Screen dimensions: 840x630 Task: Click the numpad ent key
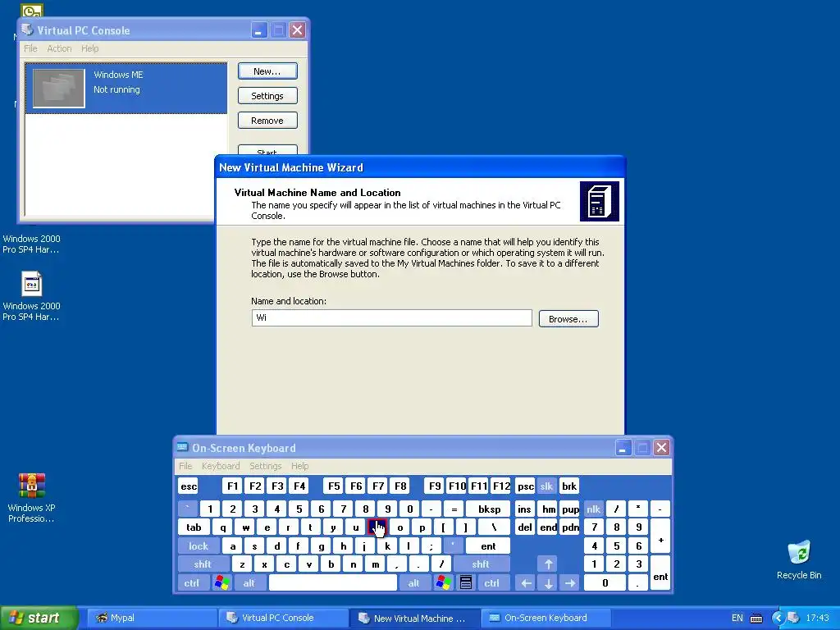point(660,573)
